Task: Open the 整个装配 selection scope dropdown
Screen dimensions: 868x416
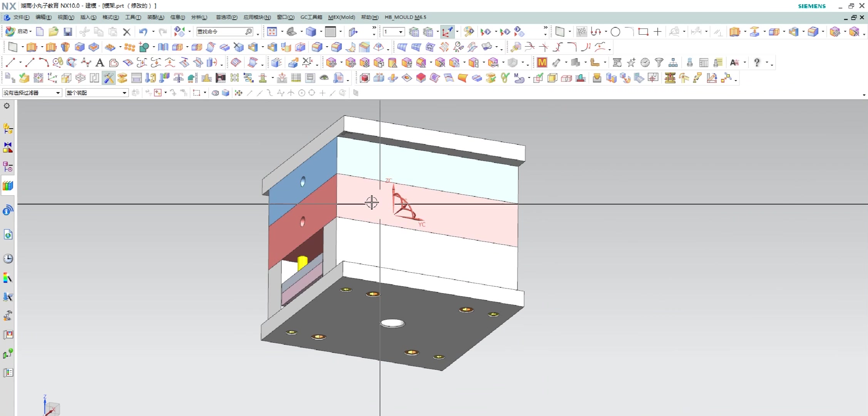Action: pyautogui.click(x=97, y=93)
